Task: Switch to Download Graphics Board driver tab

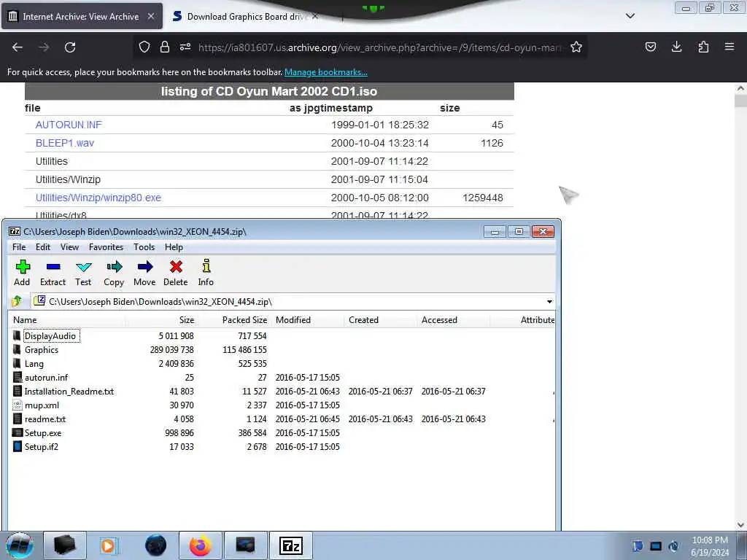Action: pos(245,17)
